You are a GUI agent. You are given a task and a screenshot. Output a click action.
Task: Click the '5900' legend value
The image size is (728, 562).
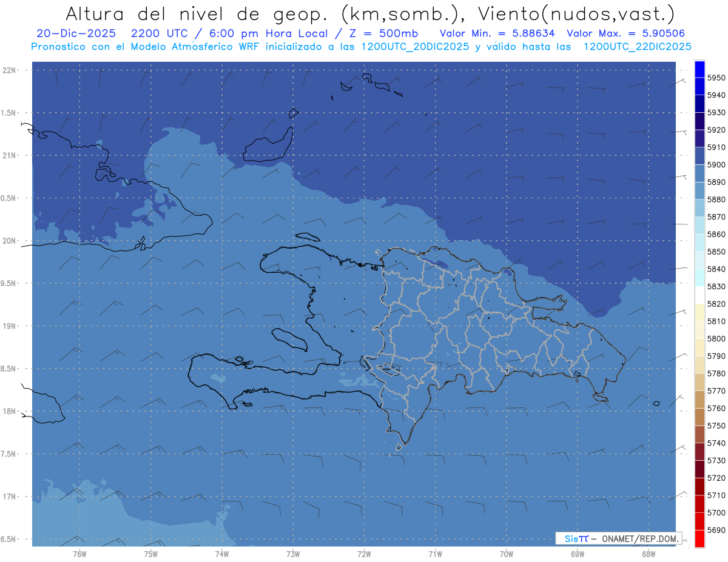(x=716, y=165)
